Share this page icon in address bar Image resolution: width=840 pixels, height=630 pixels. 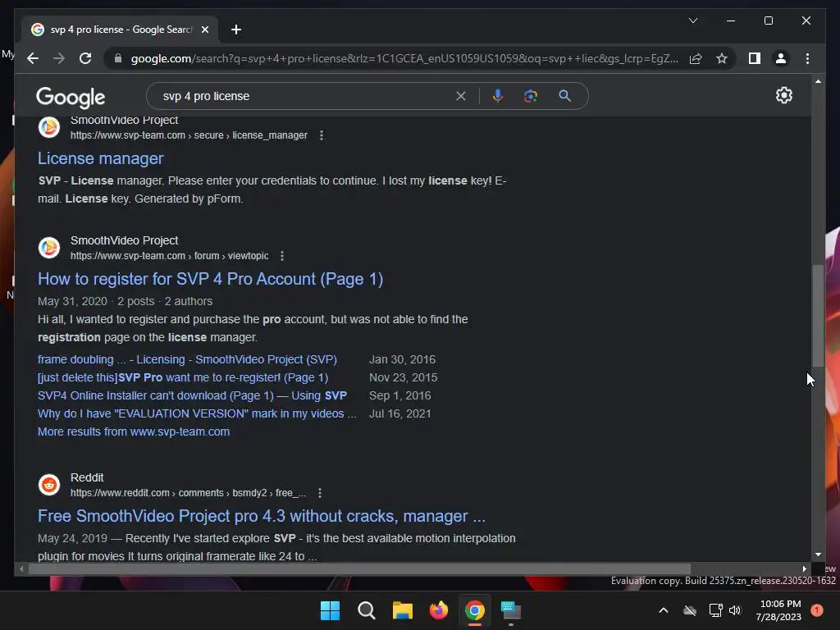click(696, 58)
